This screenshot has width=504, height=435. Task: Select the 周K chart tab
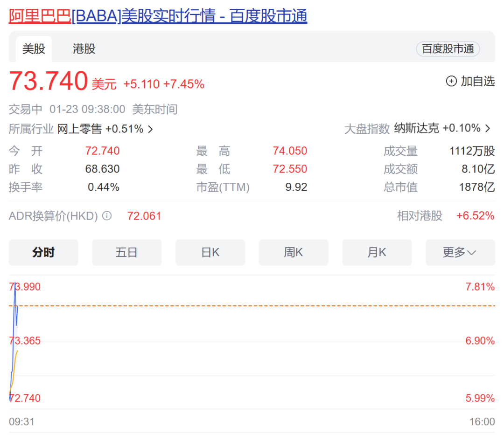coord(294,252)
